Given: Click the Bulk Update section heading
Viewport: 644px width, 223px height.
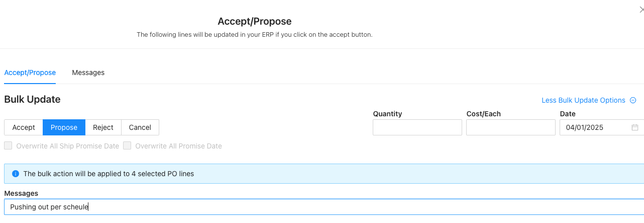Looking at the screenshot, I should 32,99.
